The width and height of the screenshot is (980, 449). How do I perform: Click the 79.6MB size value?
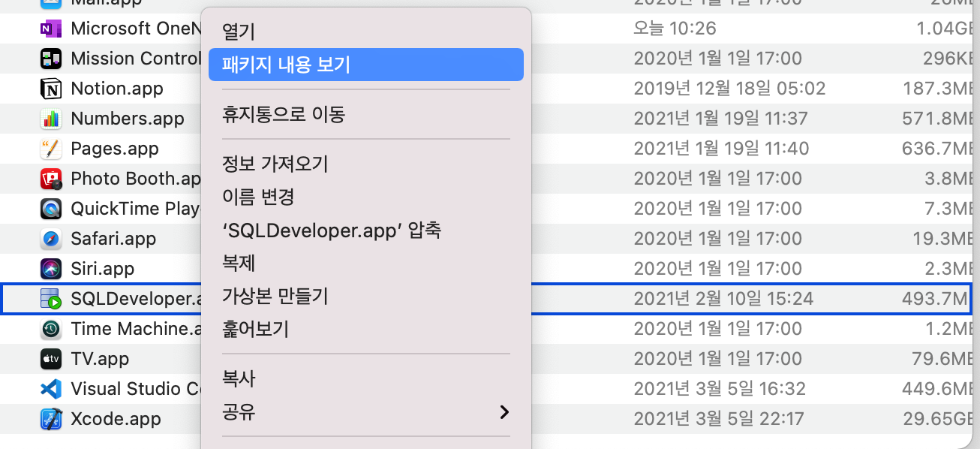[942, 359]
